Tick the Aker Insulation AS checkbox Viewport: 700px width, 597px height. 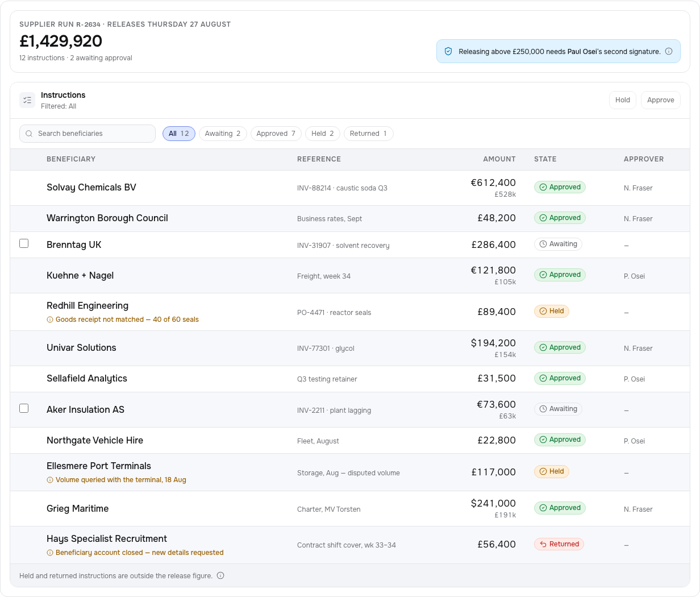24,408
